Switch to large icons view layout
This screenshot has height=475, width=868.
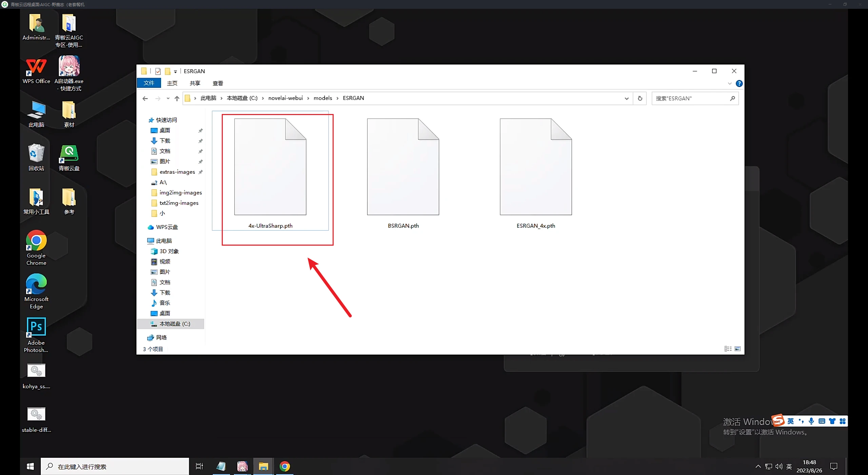click(x=737, y=349)
